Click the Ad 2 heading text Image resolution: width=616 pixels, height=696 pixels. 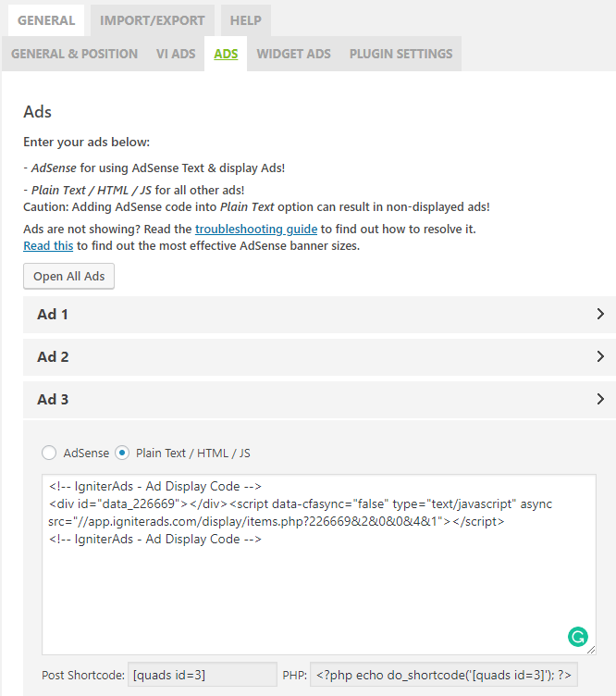53,357
